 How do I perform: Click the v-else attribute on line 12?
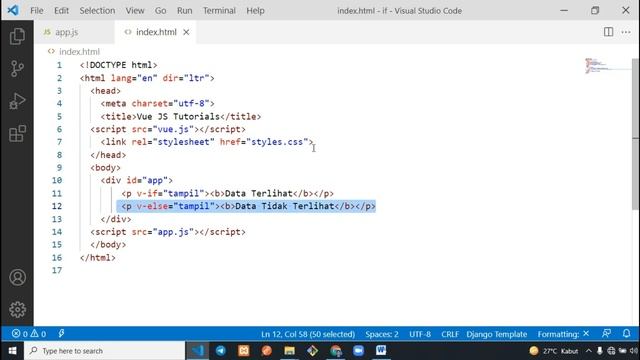[152, 206]
